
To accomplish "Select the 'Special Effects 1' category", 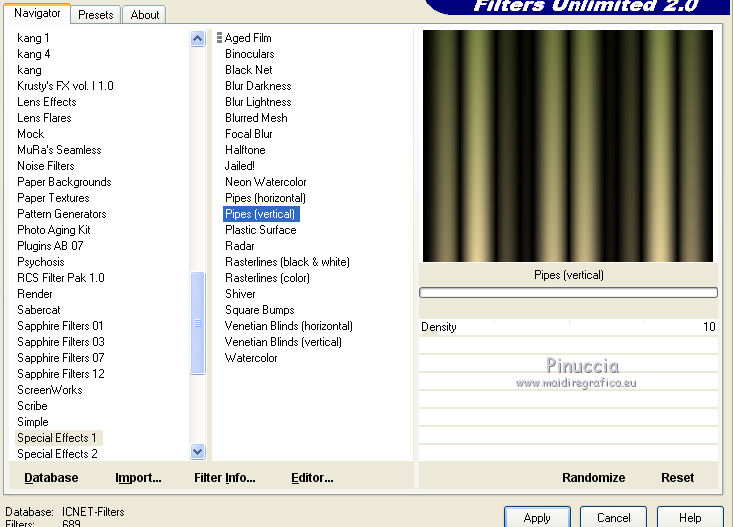I will (57, 438).
